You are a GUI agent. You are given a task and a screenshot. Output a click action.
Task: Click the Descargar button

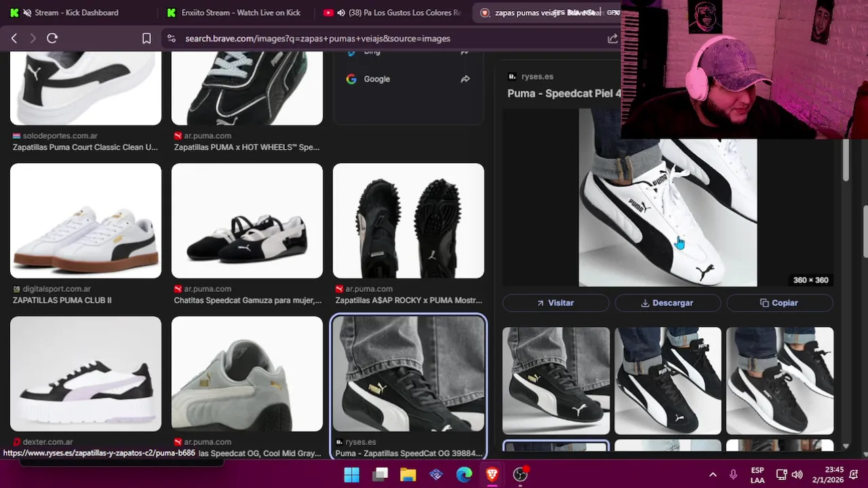pos(667,303)
